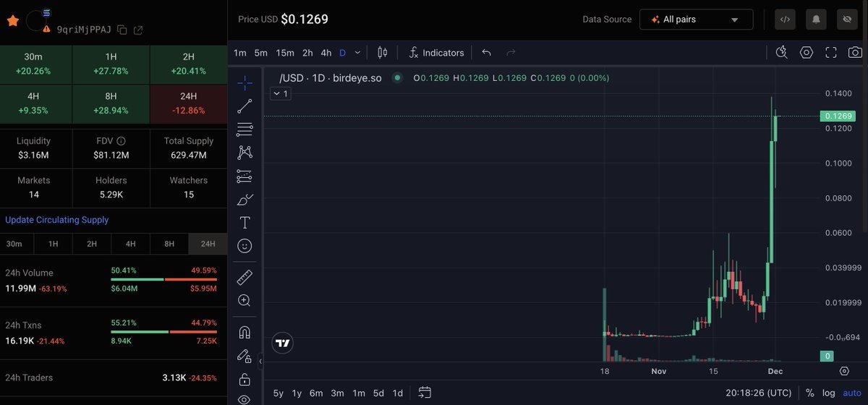This screenshot has width=868, height=405.
Task: Click Update Circulating Supply link
Action: 57,220
